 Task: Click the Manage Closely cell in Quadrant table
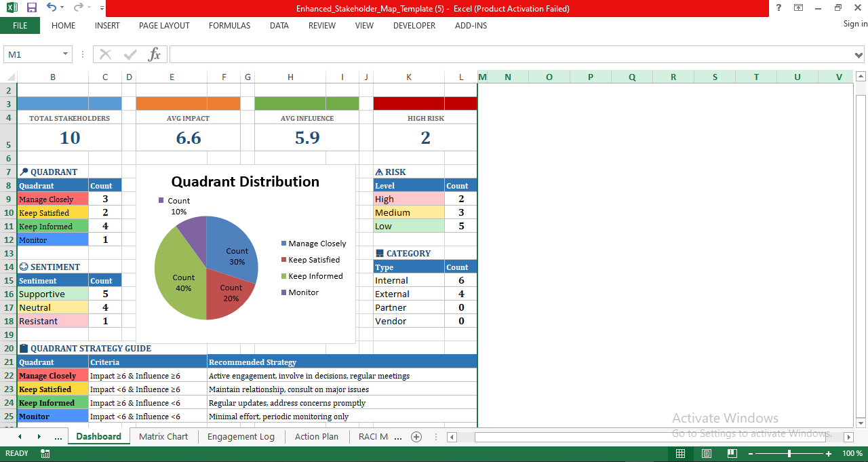(x=53, y=199)
